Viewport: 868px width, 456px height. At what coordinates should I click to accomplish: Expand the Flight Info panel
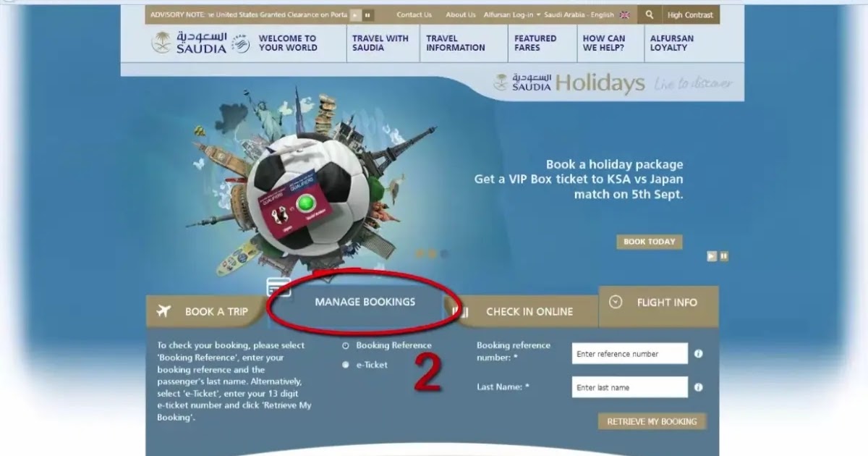click(658, 303)
